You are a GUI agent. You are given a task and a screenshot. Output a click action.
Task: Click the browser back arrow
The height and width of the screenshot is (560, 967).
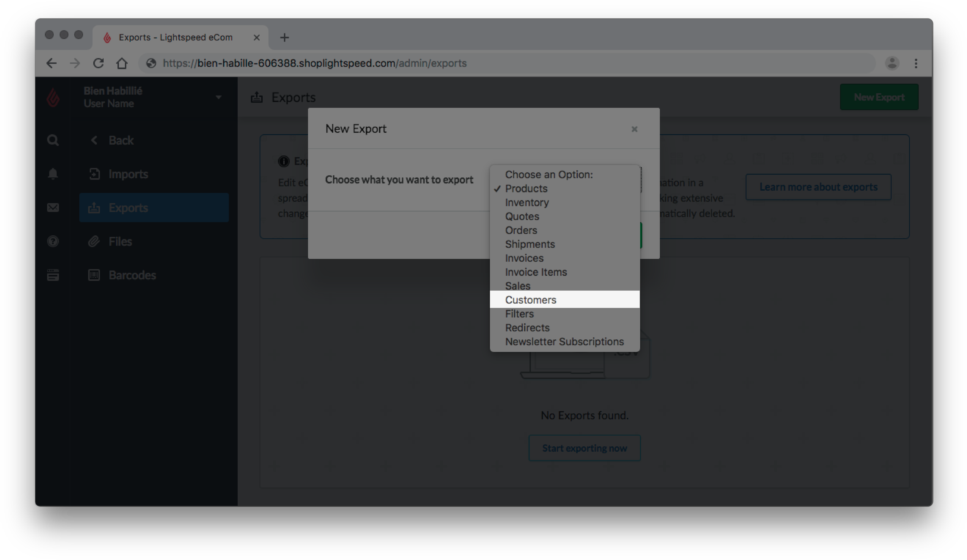click(x=51, y=63)
